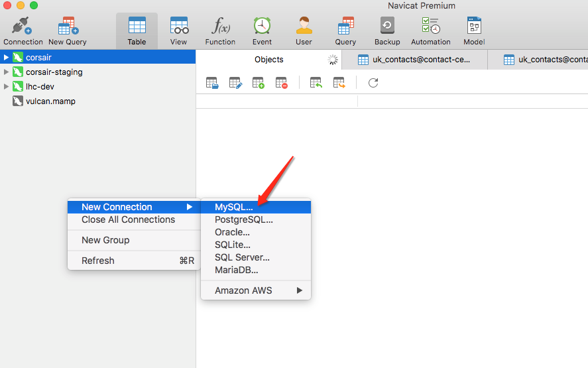Open the Amazon AWS submenu
The height and width of the screenshot is (368, 588).
tap(256, 290)
